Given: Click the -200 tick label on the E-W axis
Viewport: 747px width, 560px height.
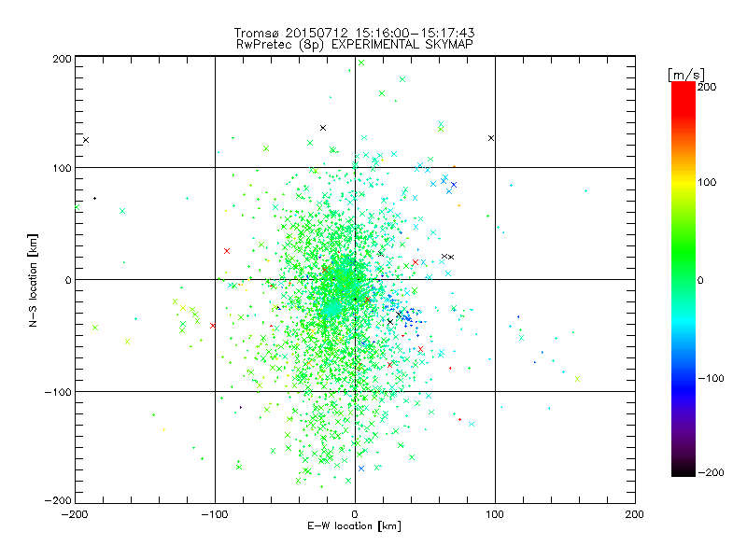Looking at the screenshot, I should (75, 514).
